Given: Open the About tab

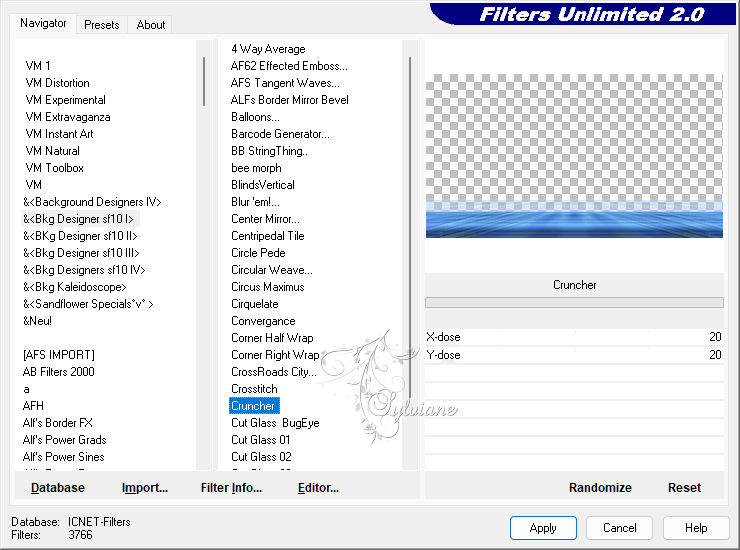Looking at the screenshot, I should (151, 25).
